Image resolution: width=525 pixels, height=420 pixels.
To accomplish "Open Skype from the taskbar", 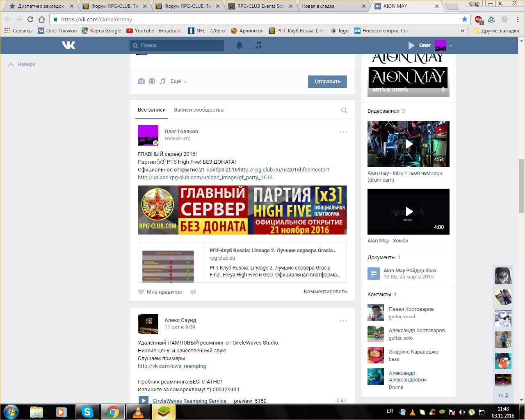I will click(x=87, y=412).
